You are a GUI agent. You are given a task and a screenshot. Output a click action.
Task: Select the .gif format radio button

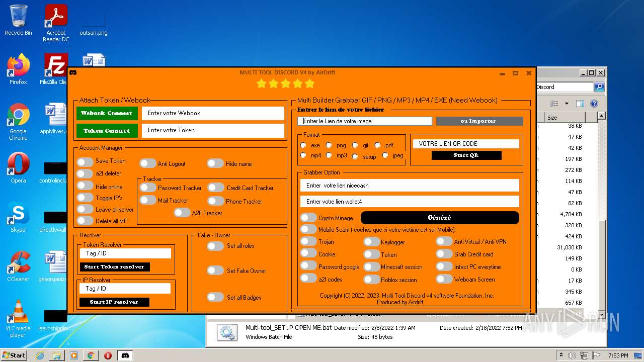(x=355, y=145)
